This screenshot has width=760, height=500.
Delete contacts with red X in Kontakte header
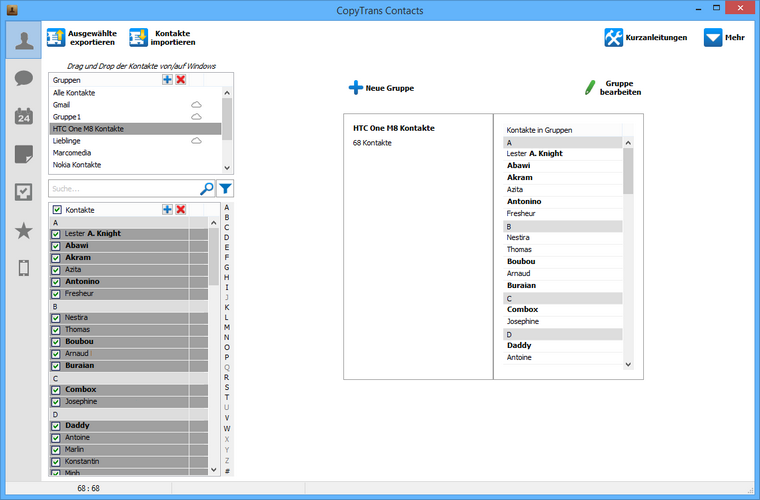click(x=181, y=209)
